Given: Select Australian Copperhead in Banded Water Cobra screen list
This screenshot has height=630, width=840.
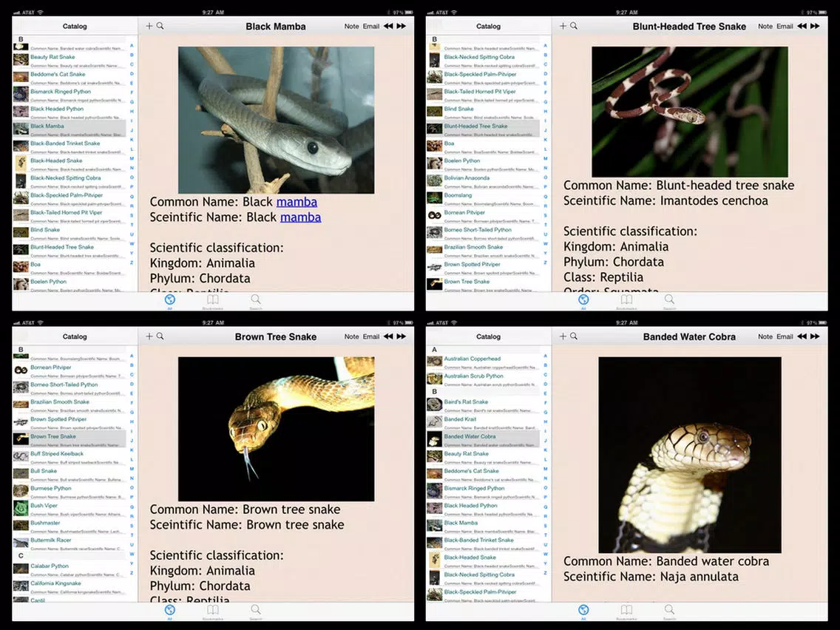Looking at the screenshot, I should click(x=483, y=362).
